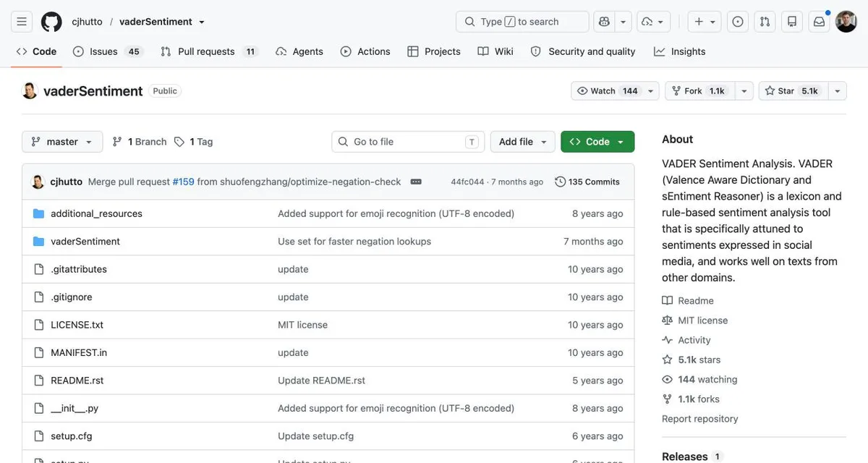
Task: Click Report repository link
Action: (x=700, y=419)
